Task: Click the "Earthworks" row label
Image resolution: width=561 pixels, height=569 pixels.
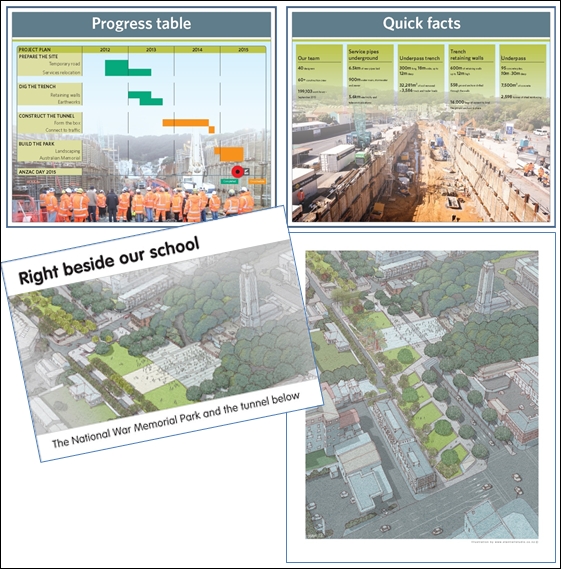Action: [x=69, y=102]
